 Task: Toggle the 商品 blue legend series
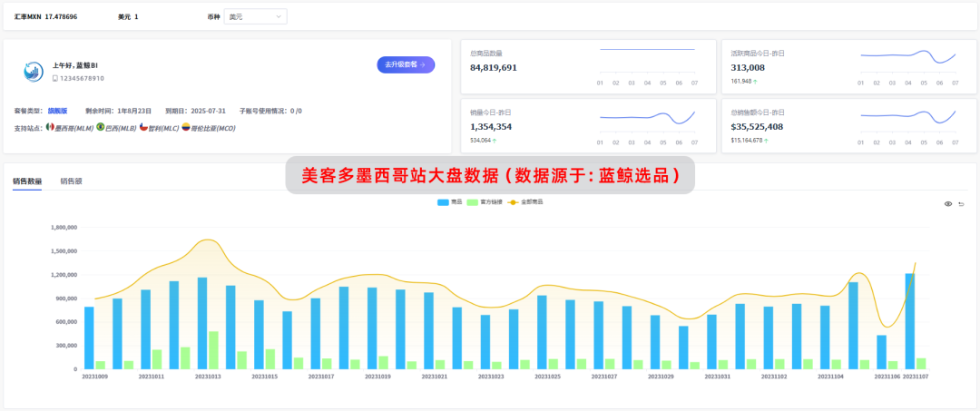(450, 202)
